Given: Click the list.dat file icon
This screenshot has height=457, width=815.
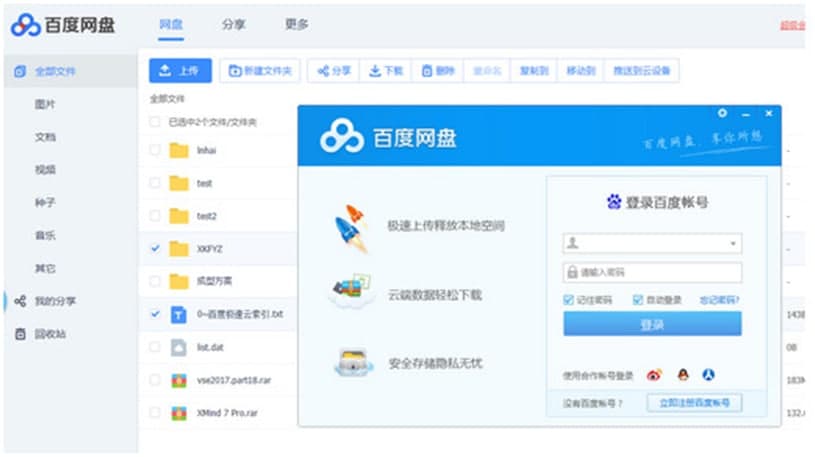Looking at the screenshot, I should [179, 347].
